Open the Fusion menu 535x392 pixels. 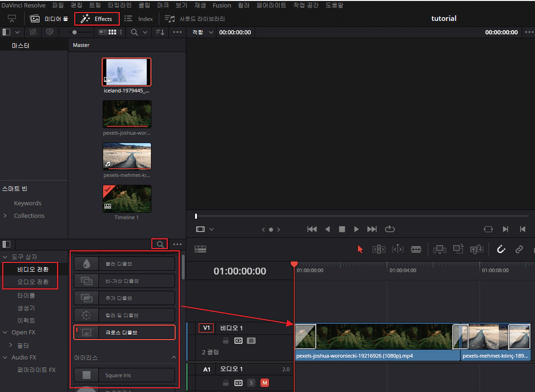pos(222,5)
